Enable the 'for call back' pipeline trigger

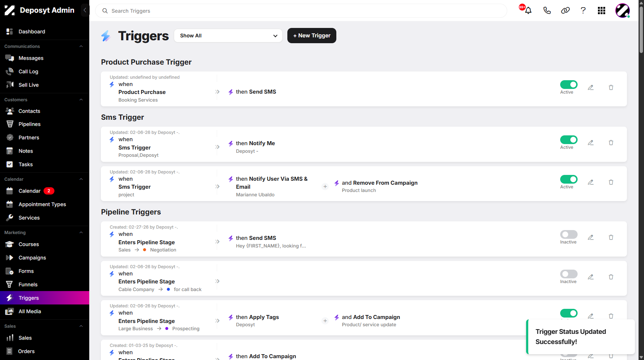pos(569,274)
